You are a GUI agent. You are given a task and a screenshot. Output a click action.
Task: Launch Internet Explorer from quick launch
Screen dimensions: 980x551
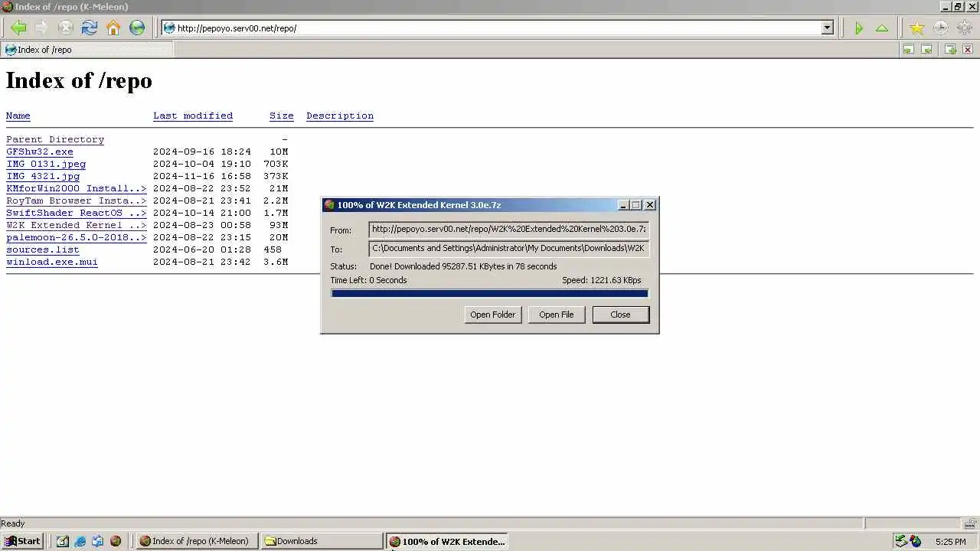coord(80,541)
